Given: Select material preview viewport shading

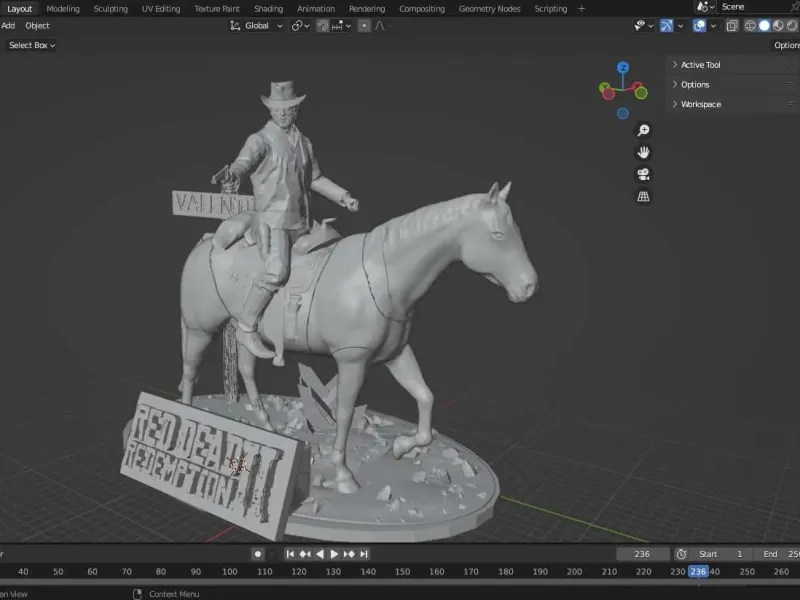Looking at the screenshot, I should [x=778, y=26].
